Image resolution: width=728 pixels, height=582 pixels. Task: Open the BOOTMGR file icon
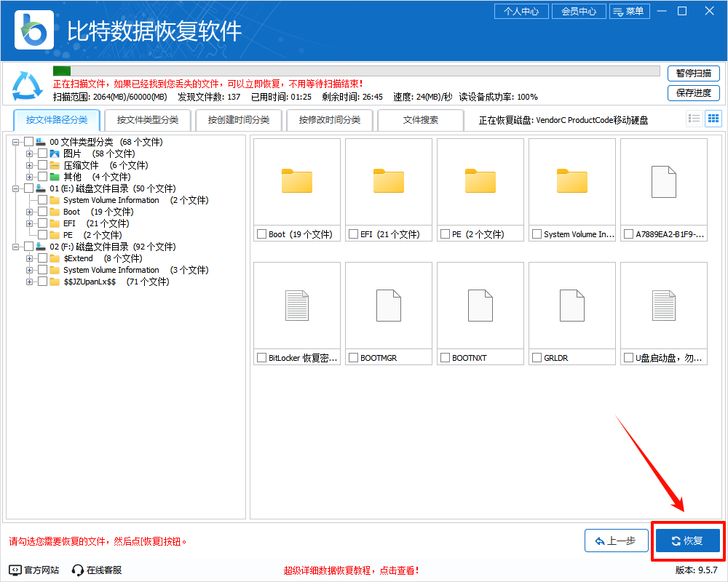pos(388,306)
